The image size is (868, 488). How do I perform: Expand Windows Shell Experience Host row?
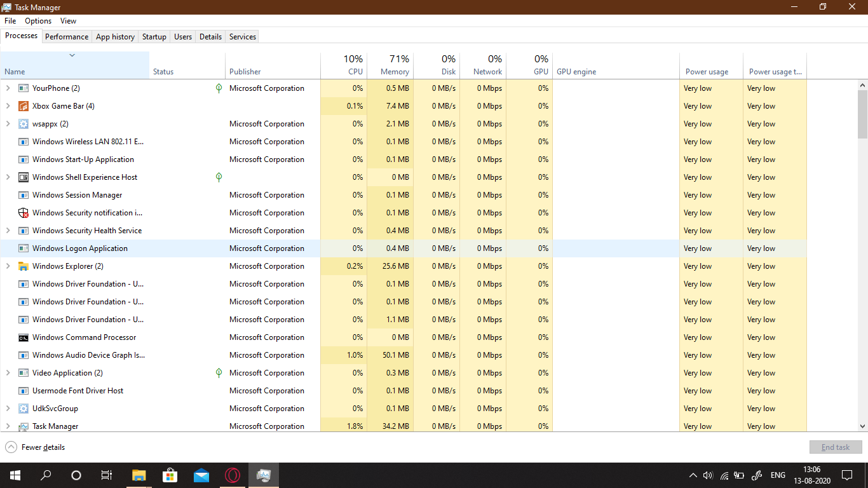pos(8,177)
